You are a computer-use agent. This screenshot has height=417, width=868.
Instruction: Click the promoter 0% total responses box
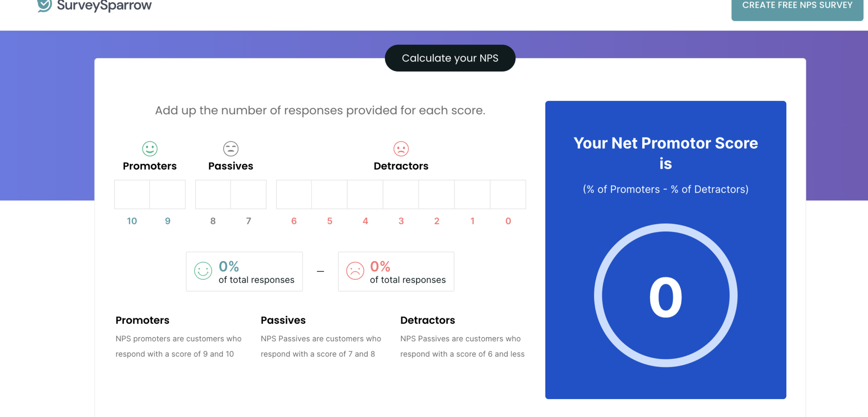pos(244,271)
